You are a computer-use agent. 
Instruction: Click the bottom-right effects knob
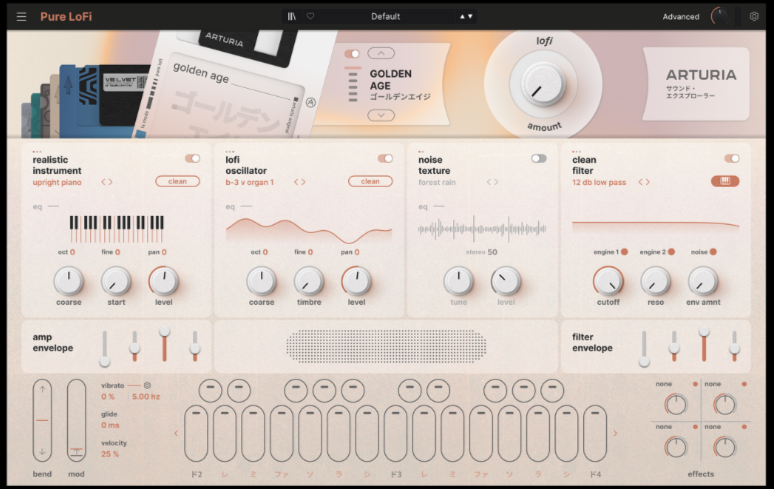click(x=725, y=448)
